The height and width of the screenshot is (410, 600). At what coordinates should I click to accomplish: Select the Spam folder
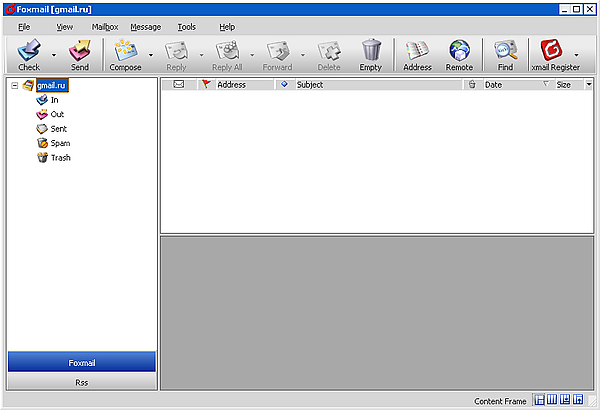point(60,143)
